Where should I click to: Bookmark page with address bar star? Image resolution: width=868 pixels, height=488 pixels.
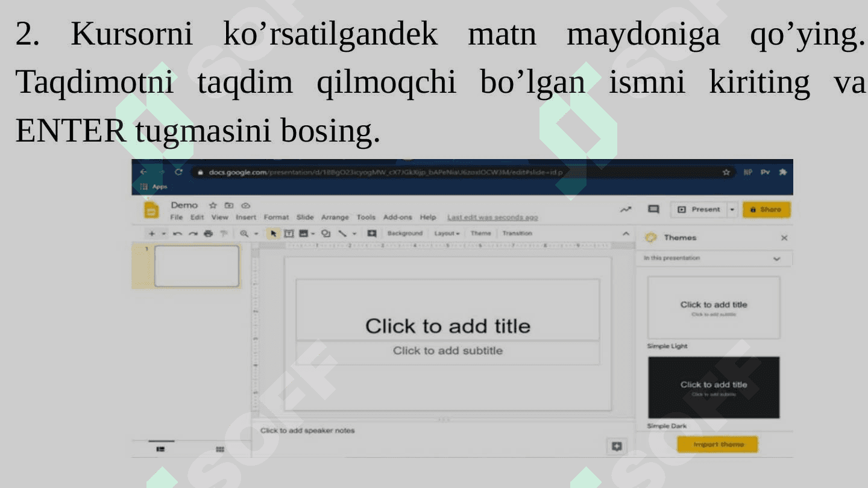[726, 172]
